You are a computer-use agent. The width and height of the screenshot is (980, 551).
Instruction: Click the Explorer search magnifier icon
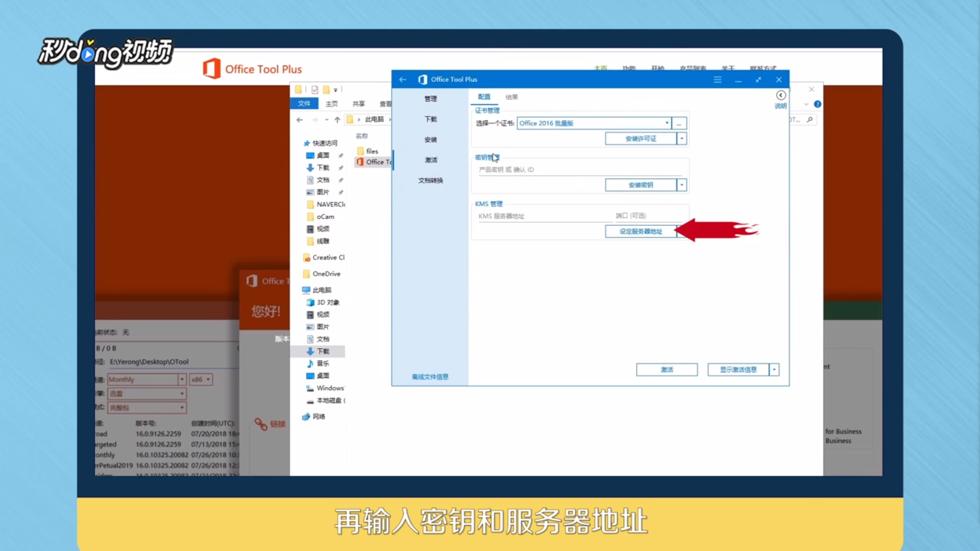[x=810, y=120]
